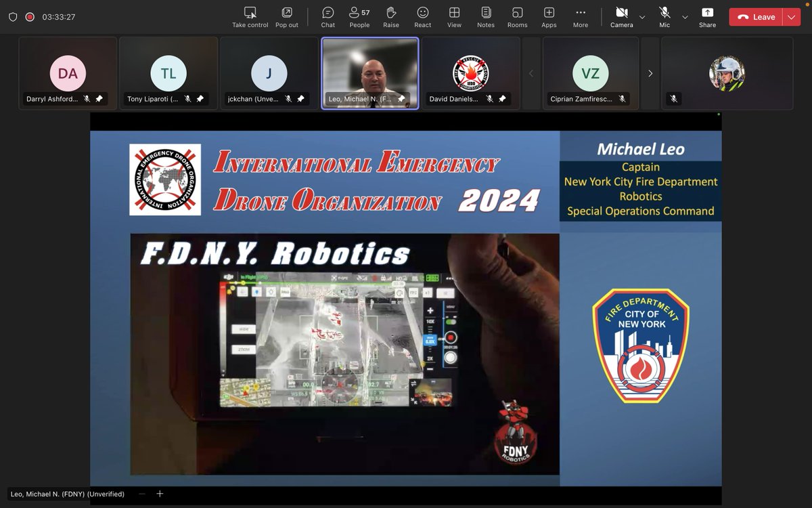The width and height of the screenshot is (812, 508).
Task: Click pin icon on Tony Liparoti's tile
Action: point(200,99)
